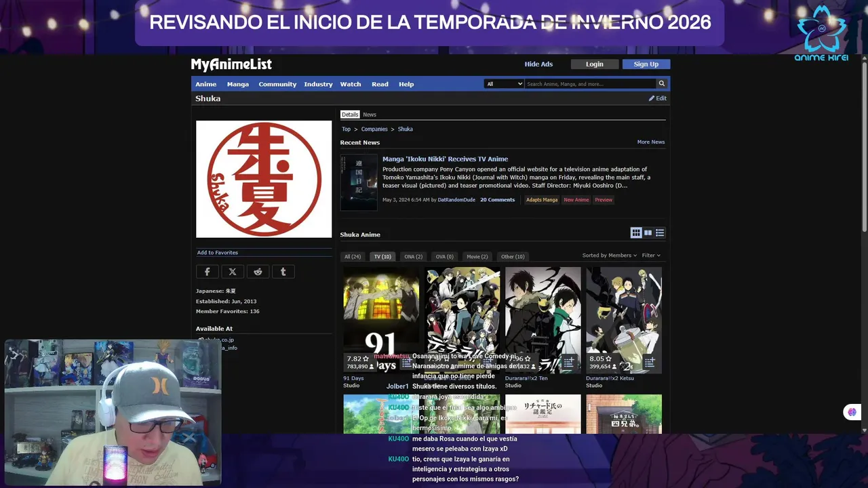868x488 pixels.
Task: Share on Reddit icon
Action: click(258, 272)
